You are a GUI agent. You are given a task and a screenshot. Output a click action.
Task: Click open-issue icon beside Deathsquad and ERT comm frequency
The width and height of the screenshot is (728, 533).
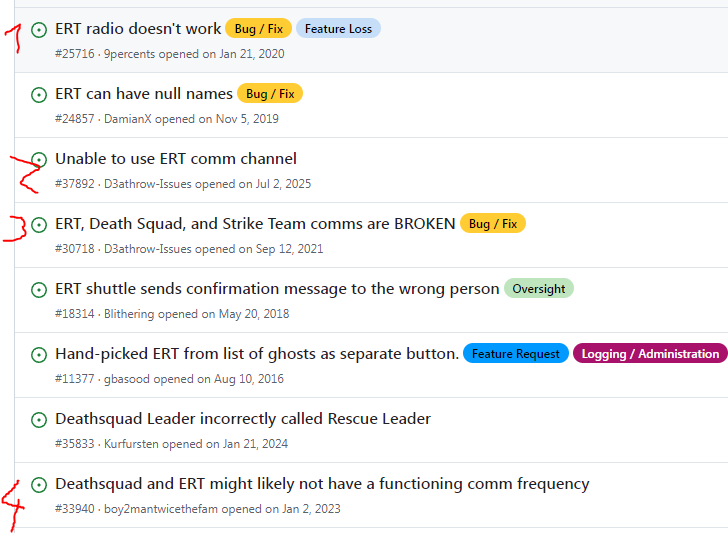pos(39,485)
